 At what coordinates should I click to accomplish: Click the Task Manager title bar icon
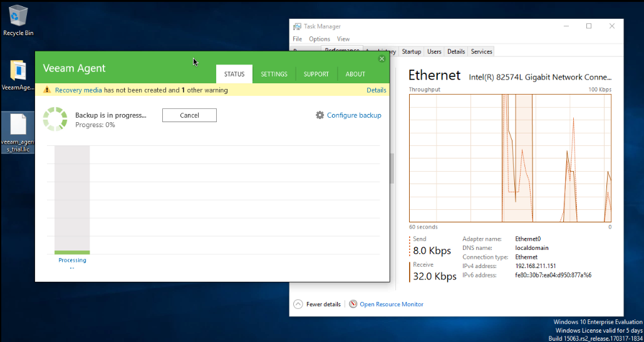tap(296, 26)
